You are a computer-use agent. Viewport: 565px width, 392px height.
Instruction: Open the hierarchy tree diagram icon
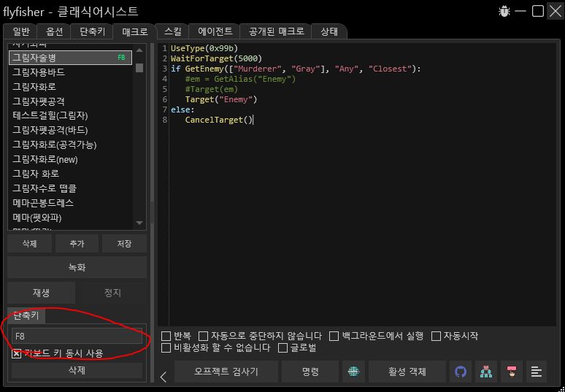click(x=485, y=372)
